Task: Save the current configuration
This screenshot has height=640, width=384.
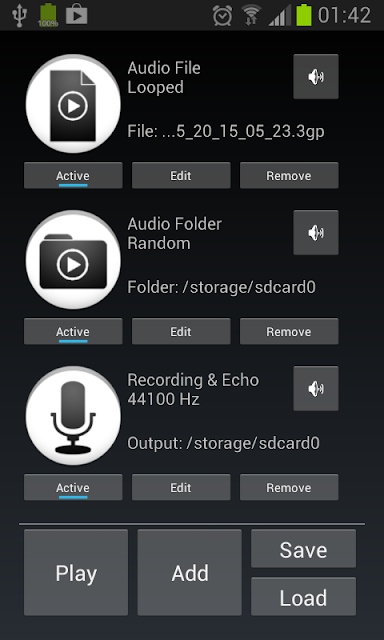Action: pyautogui.click(x=304, y=549)
